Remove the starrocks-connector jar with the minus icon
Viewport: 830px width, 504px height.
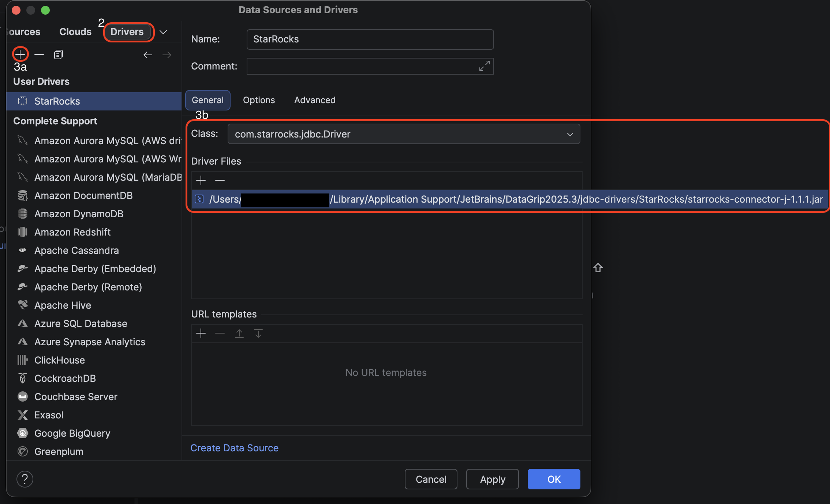(x=220, y=180)
